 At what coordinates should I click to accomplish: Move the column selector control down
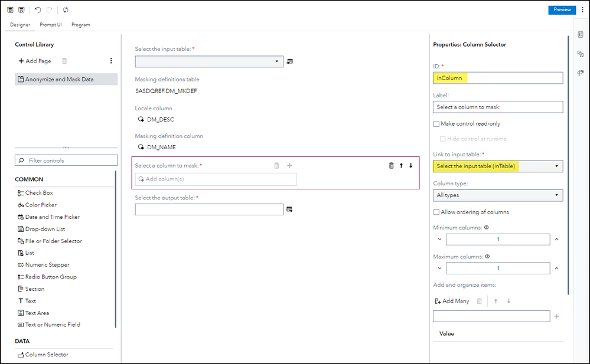point(411,166)
